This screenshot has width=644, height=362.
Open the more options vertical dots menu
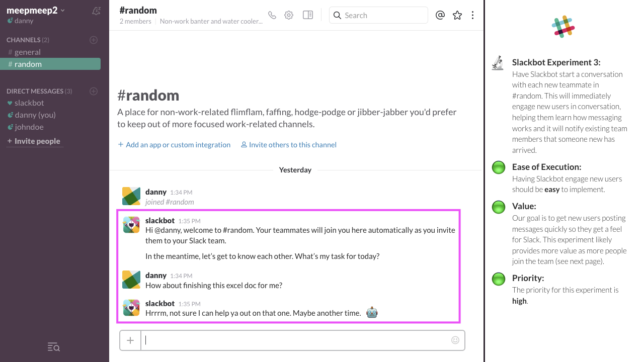[x=472, y=15]
